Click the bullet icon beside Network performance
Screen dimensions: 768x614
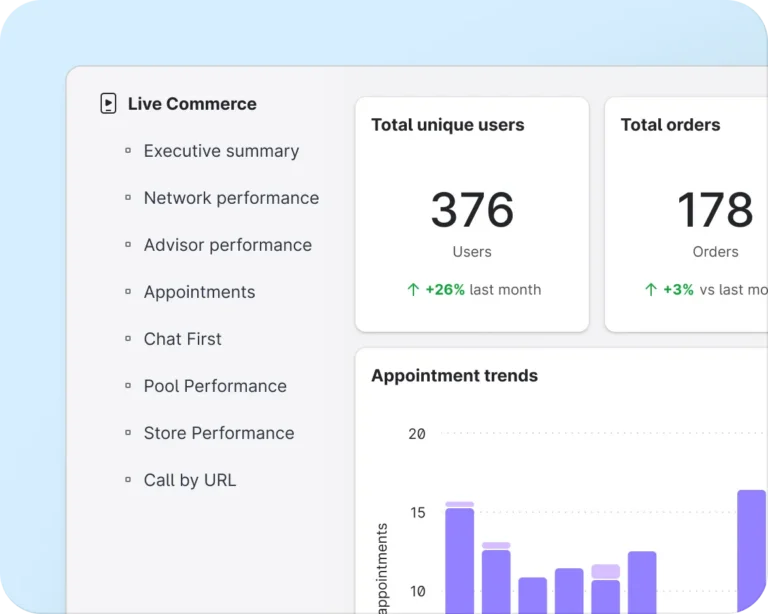(x=128, y=198)
